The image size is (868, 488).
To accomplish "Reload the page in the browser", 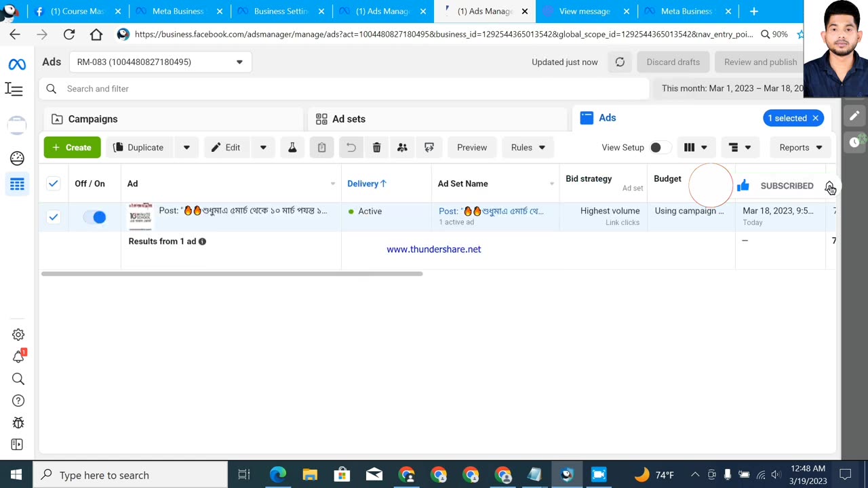I will (69, 34).
